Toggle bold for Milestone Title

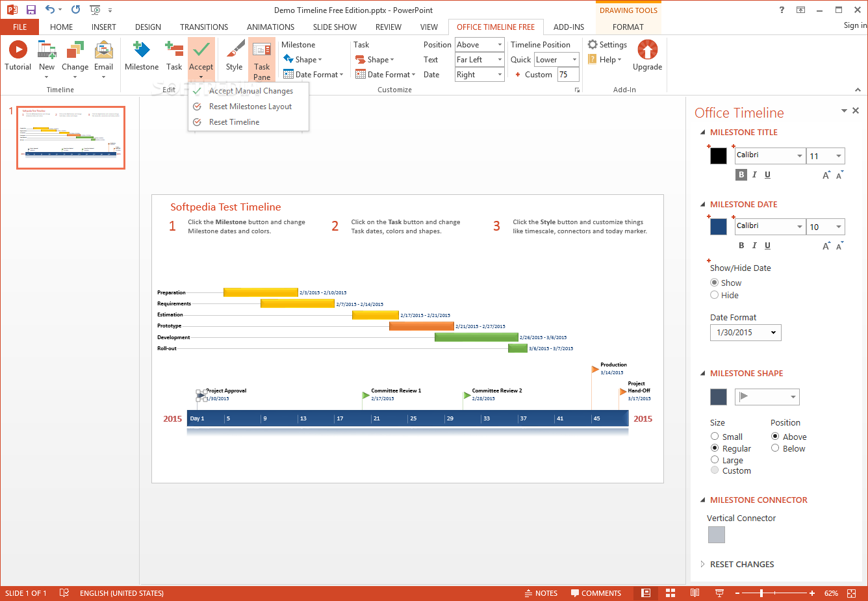tap(741, 175)
